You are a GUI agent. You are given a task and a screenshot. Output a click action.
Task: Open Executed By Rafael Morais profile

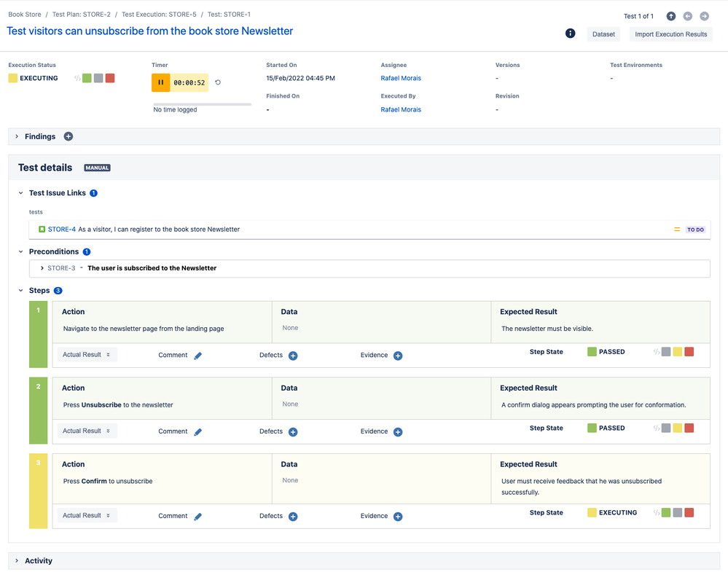(x=401, y=109)
